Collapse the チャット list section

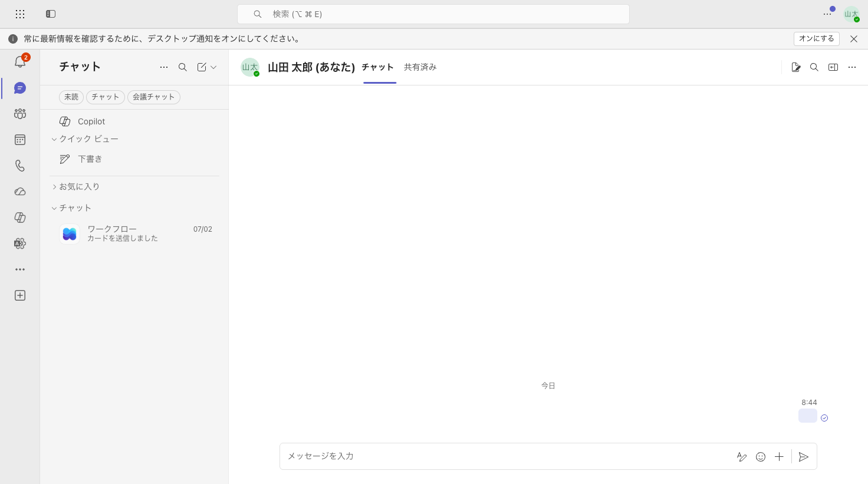(x=72, y=208)
